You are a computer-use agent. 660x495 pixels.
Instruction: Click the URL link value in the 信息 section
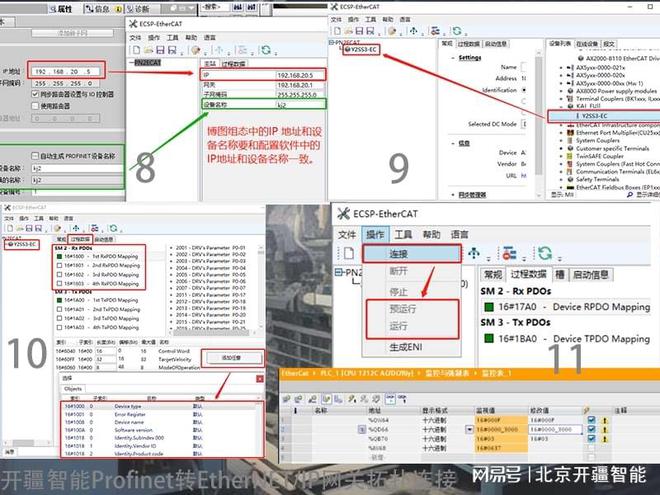524,176
